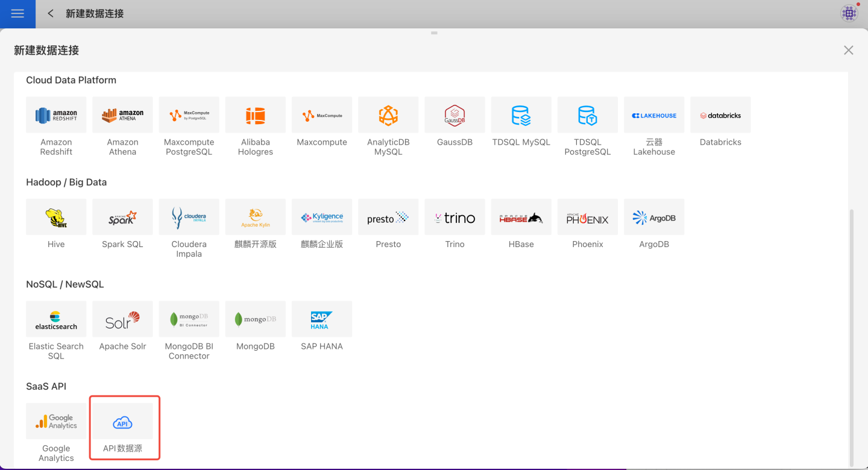Open the API数据源 data source
The image size is (868, 470).
click(123, 422)
